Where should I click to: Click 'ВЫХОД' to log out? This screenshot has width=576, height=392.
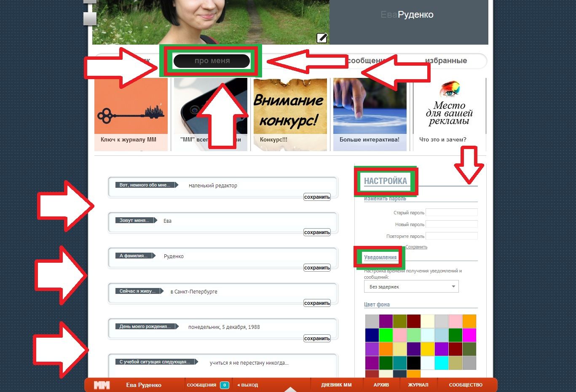[248, 385]
